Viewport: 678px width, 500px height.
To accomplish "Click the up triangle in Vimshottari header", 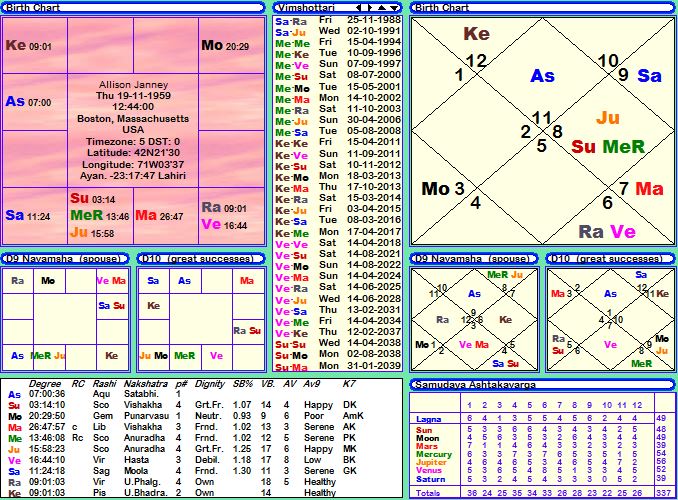I will click(x=382, y=7).
